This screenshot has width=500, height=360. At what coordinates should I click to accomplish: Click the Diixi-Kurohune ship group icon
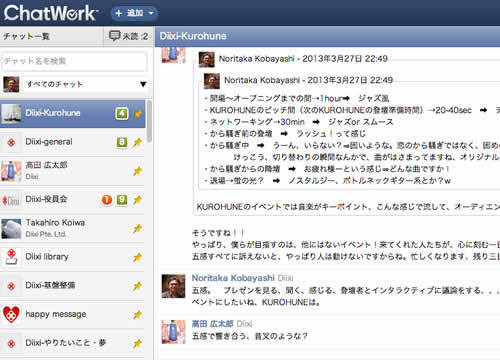11,113
